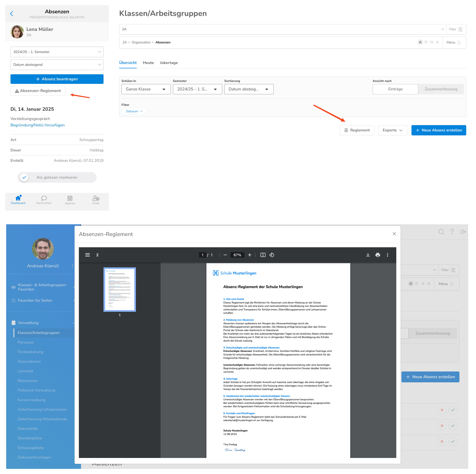
Task: Click the rotate page icon in PDF toolbar
Action: pos(271,255)
